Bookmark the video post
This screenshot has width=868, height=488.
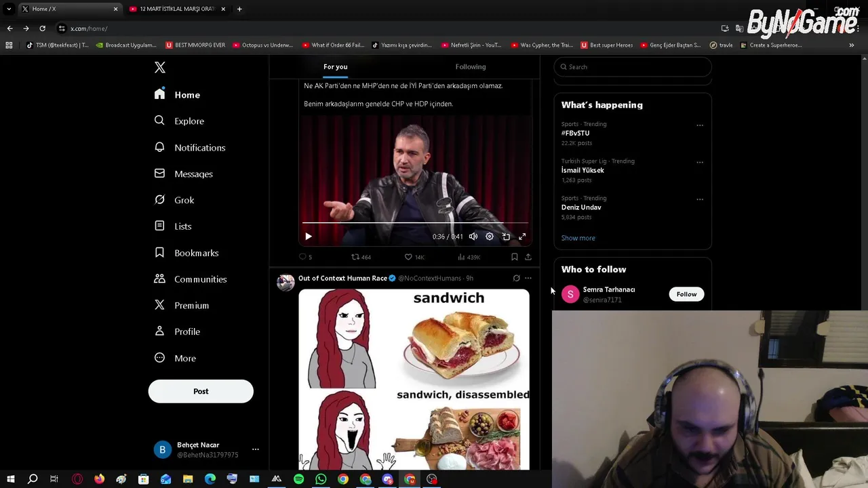[514, 257]
